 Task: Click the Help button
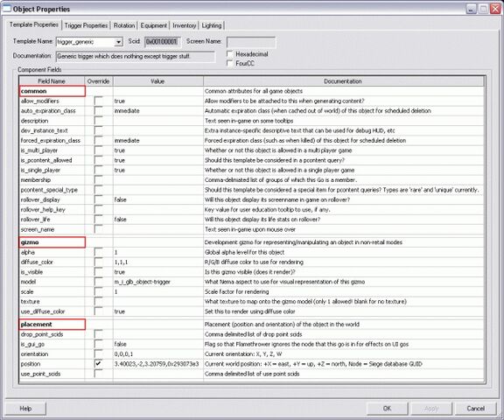coord(25,409)
